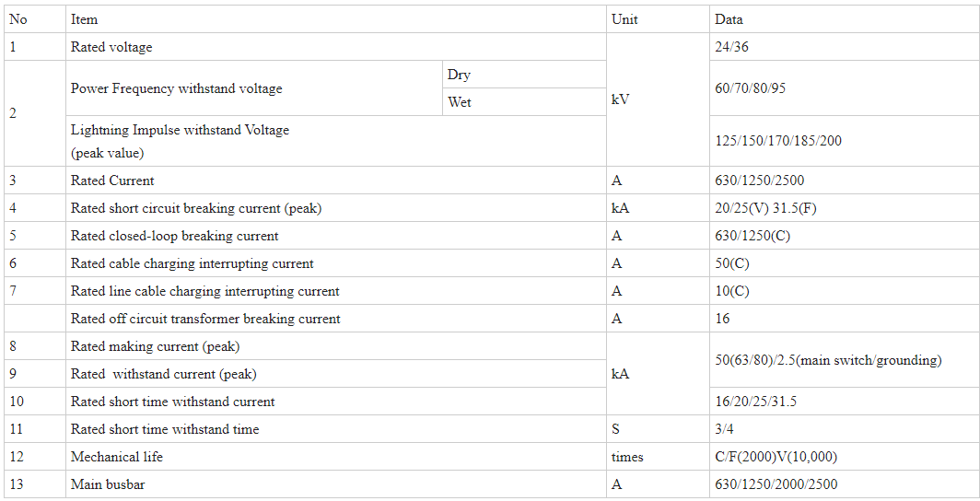This screenshot has height=501, width=980.
Task: Click the 'Lightning Impulse withstand Voltage' cell
Action: pos(335,141)
